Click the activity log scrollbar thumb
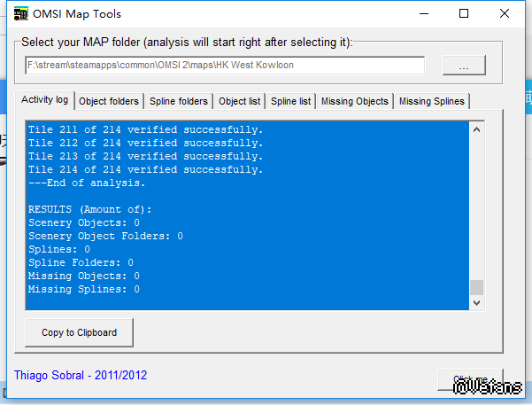Viewport: 532px width, 405px height. coord(476,287)
